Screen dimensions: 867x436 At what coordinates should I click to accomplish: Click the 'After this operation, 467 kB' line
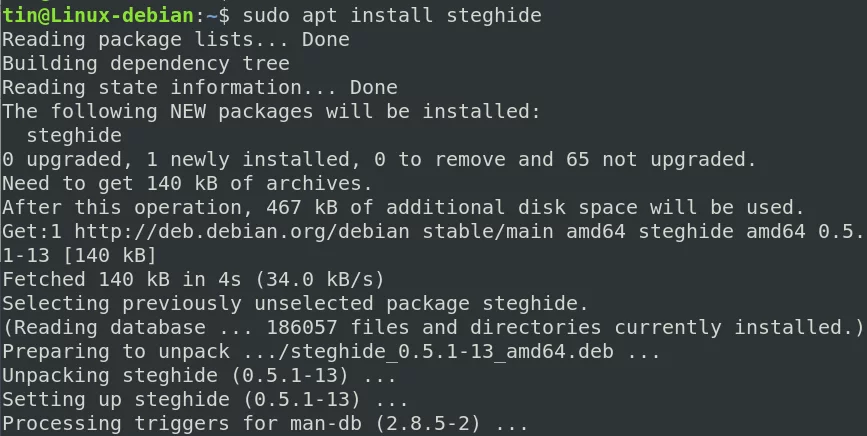tap(403, 207)
